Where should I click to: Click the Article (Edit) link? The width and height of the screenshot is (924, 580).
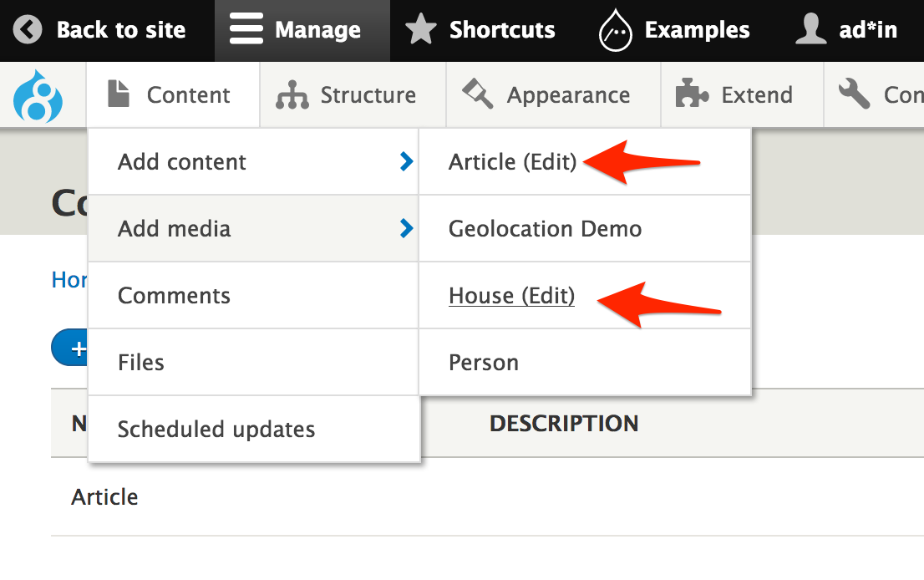click(x=512, y=161)
